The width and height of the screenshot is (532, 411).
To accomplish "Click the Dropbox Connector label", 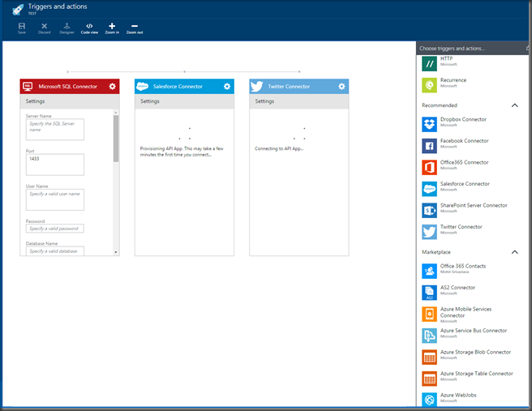I will coord(463,119).
